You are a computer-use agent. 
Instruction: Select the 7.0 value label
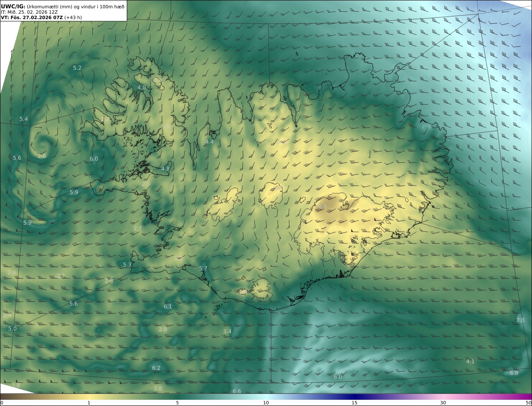coord(520,320)
